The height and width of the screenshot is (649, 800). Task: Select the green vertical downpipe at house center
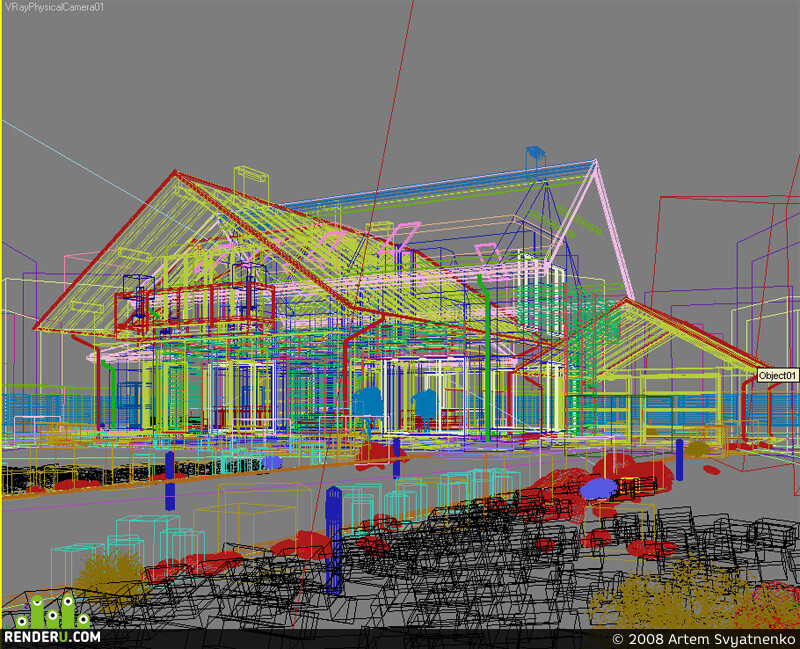point(486,357)
